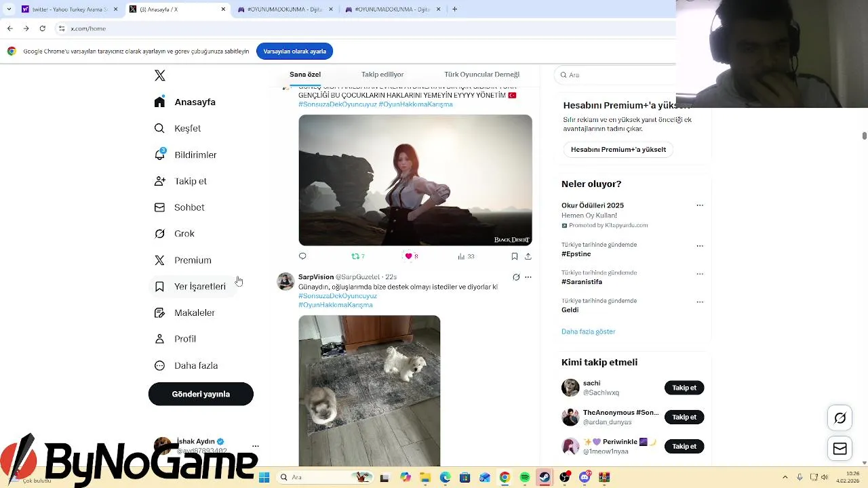The width and height of the screenshot is (868, 488).
Task: Open sachi profile avatar
Action: click(570, 388)
